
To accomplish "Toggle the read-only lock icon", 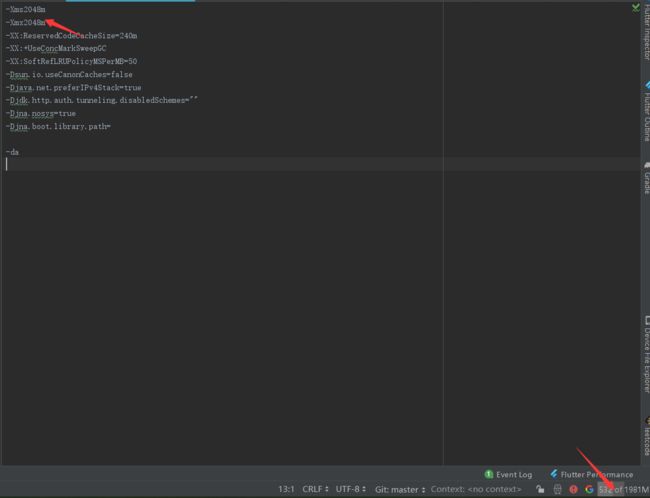I will point(540,489).
